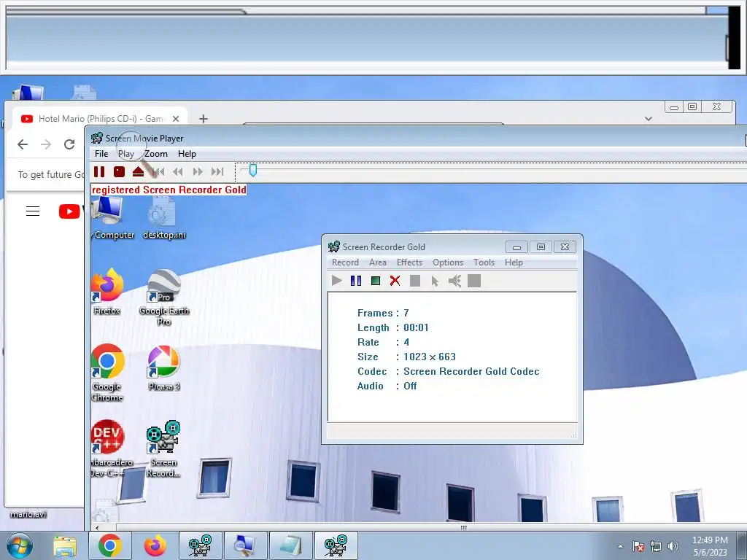Click the active Screen Movie Player taskbar button
Viewport: 747px width, 560px height.
tap(336, 545)
